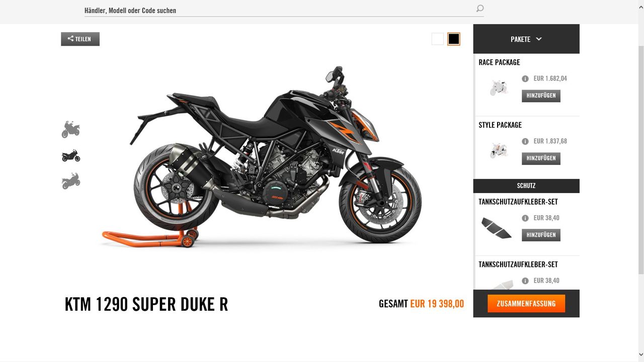Expand the Pakete dropdown
Image resolution: width=644 pixels, height=362 pixels.
point(526,39)
